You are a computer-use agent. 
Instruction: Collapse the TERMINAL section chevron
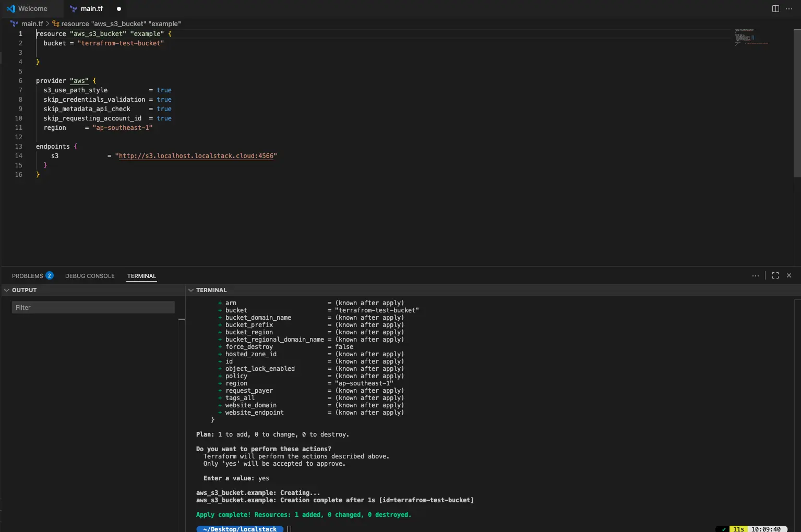click(x=191, y=290)
